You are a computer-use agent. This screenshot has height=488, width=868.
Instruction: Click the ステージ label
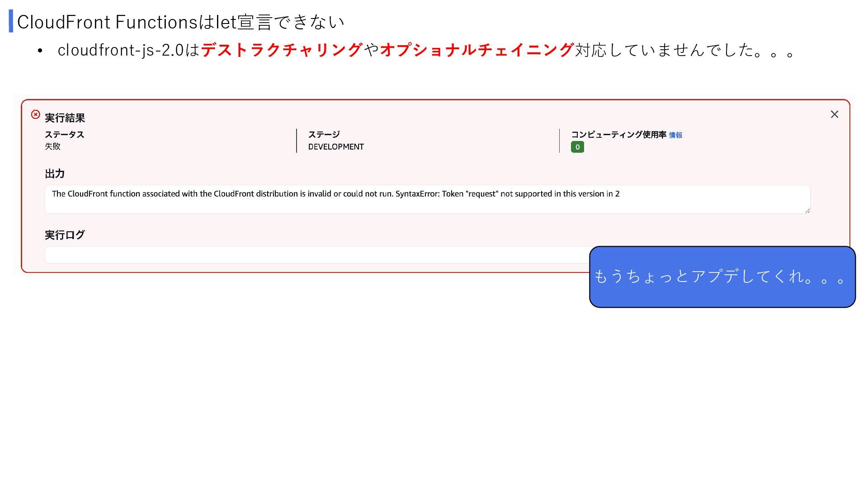(x=324, y=135)
